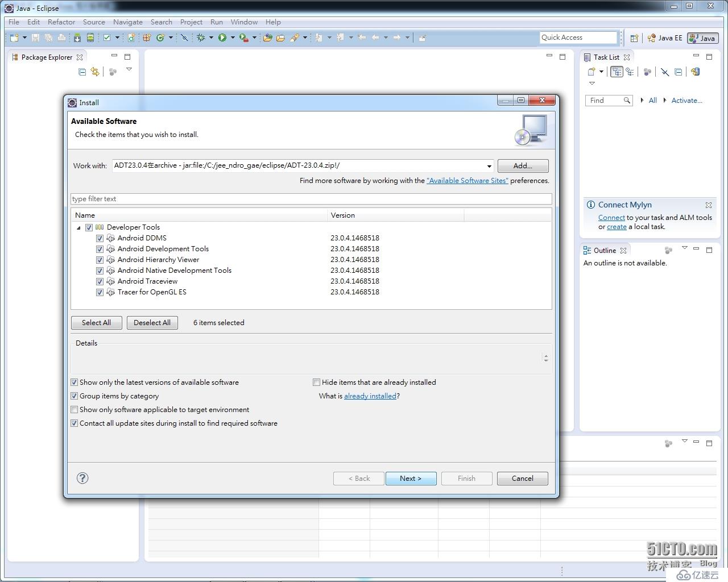Click the green Run icon
Screen dimensions: 728x582
(222, 38)
